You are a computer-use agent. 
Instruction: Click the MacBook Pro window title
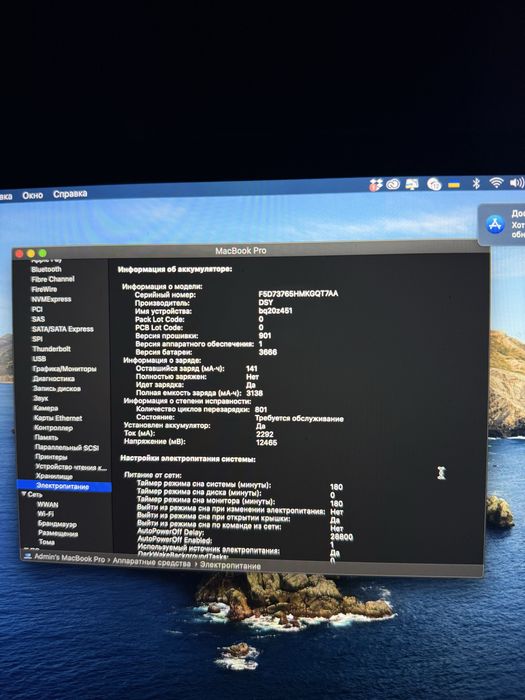(241, 250)
